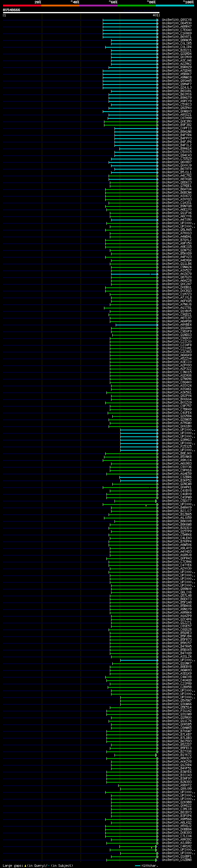Click the last hit UniRef100_C0ZBN8

(177, 860)
